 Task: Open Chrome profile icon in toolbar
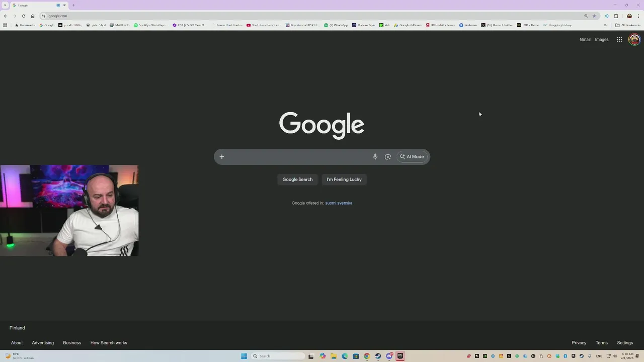point(629,16)
